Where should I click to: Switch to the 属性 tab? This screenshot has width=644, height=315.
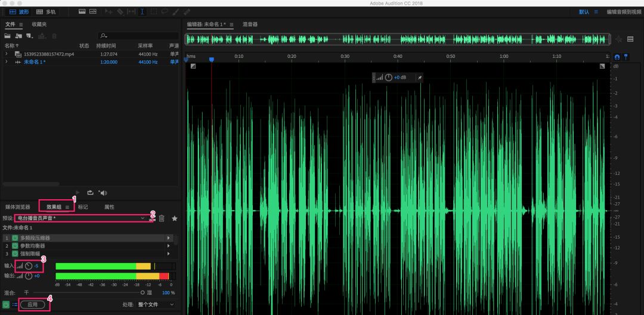[x=109, y=207]
